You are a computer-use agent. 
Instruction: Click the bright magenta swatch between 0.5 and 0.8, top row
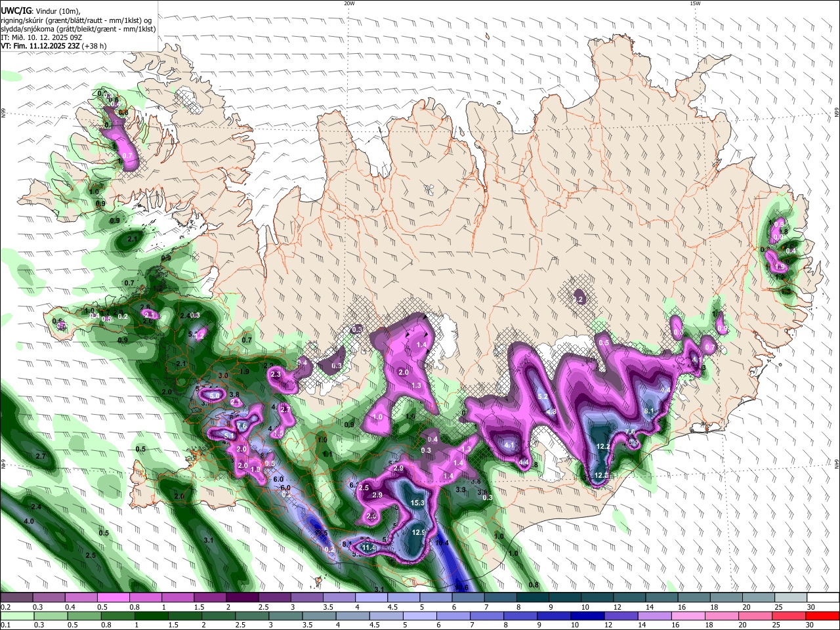[x=113, y=598]
